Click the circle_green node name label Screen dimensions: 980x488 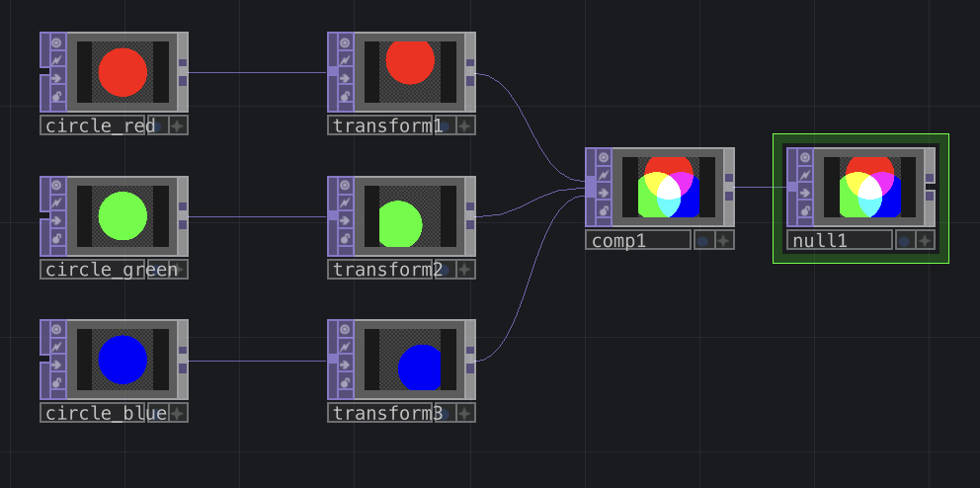[112, 270]
